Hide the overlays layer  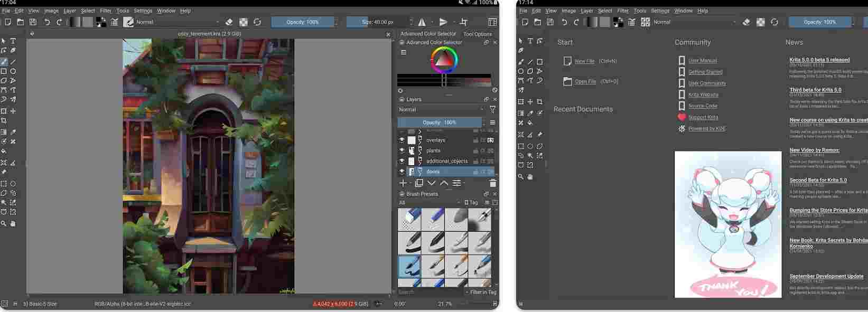click(402, 140)
